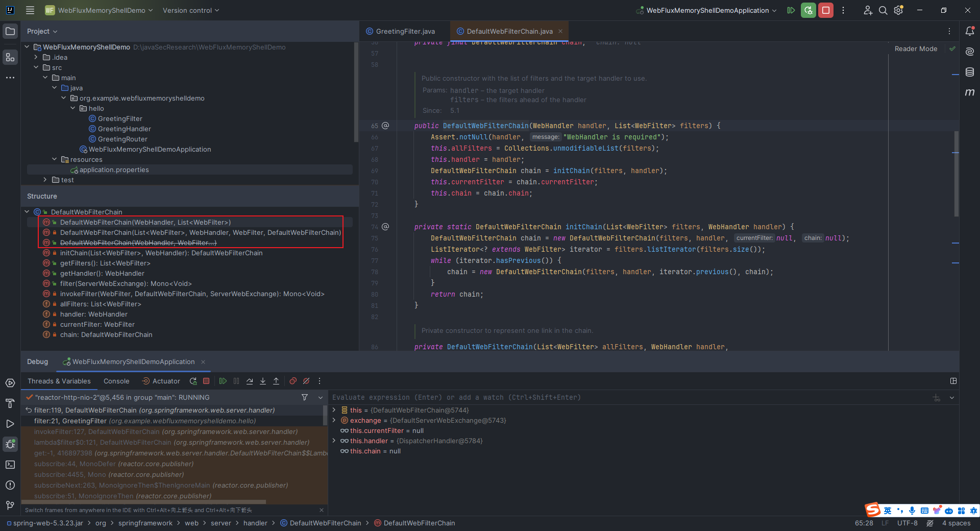980x531 pixels.
Task: Open Search Everywhere magnifier icon
Action: [883, 10]
